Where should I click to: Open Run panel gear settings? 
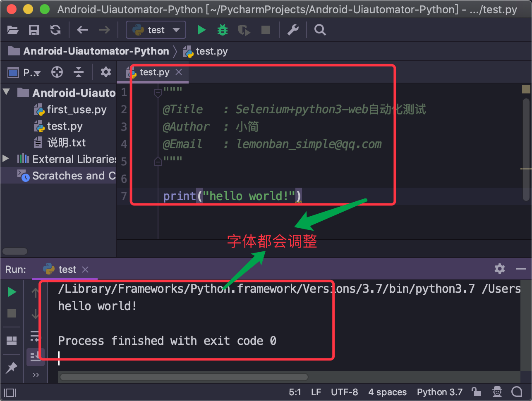pos(500,269)
